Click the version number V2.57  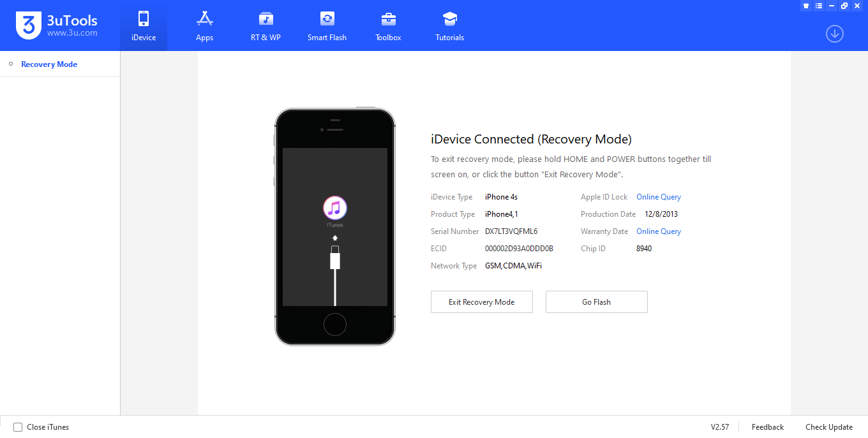(720, 427)
